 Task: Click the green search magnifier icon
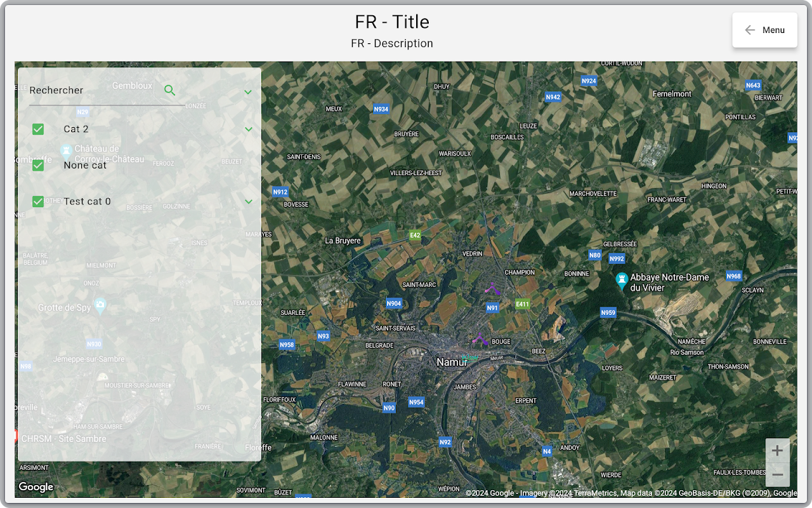[x=169, y=90]
